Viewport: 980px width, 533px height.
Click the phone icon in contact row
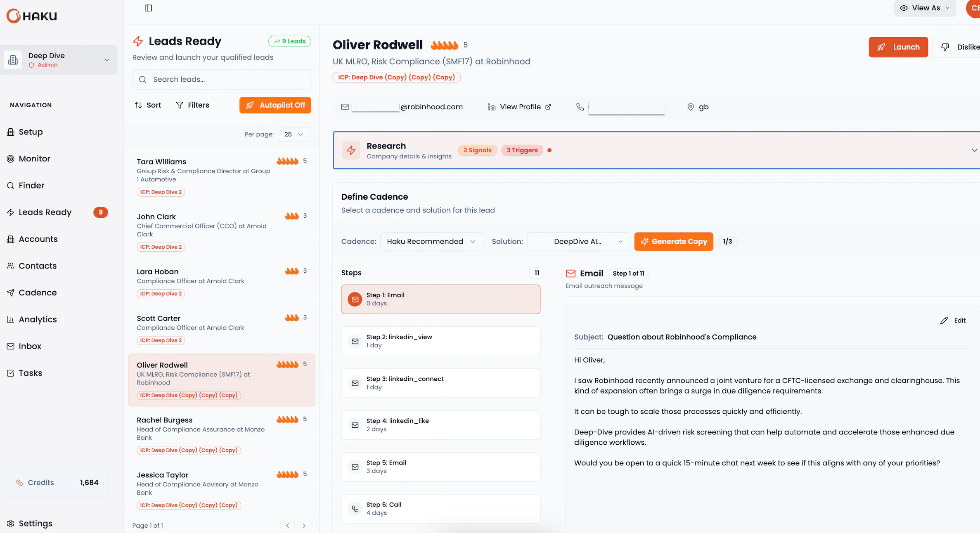point(580,107)
